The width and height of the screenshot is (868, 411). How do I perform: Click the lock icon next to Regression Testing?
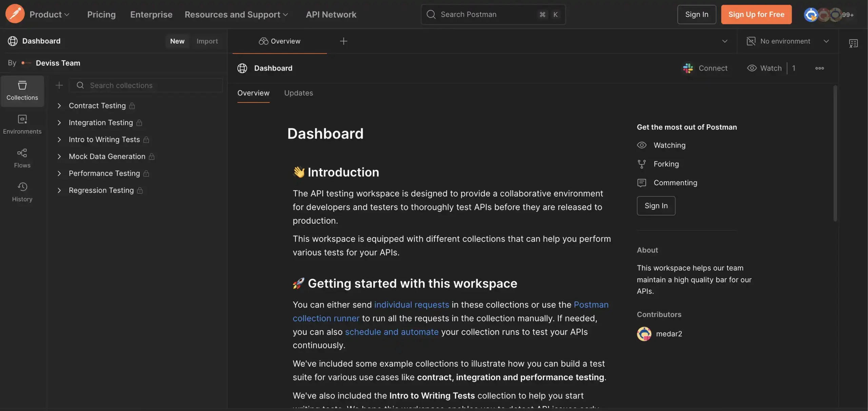[140, 191]
